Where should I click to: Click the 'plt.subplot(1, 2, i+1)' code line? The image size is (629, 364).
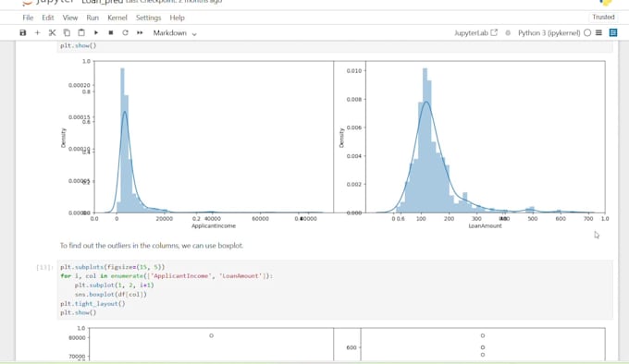tap(115, 285)
